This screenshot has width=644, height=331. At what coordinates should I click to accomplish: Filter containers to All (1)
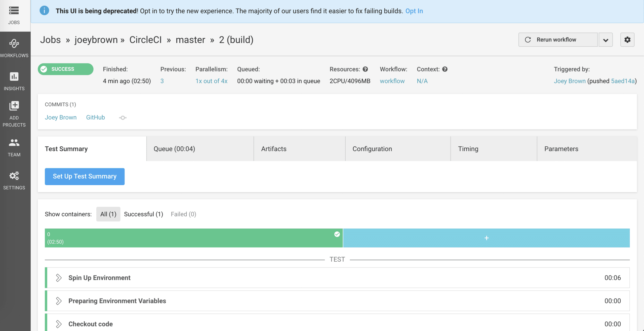tap(108, 214)
